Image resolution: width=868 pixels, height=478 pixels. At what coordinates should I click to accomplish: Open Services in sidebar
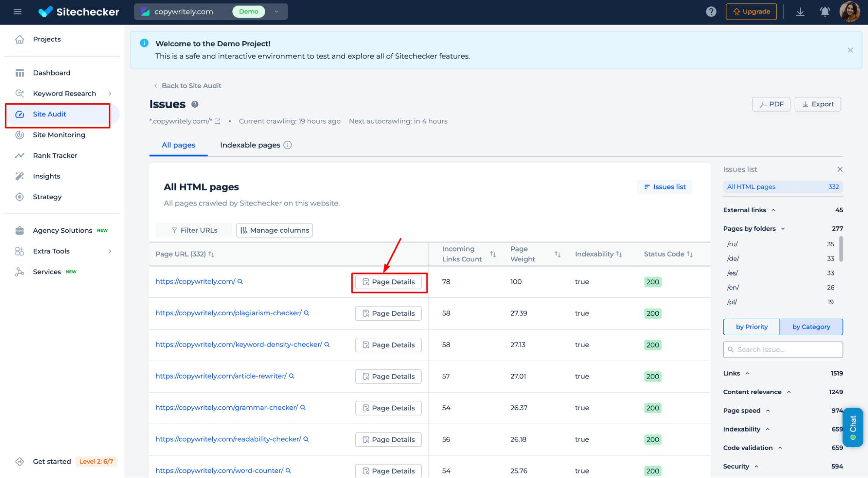(x=47, y=272)
